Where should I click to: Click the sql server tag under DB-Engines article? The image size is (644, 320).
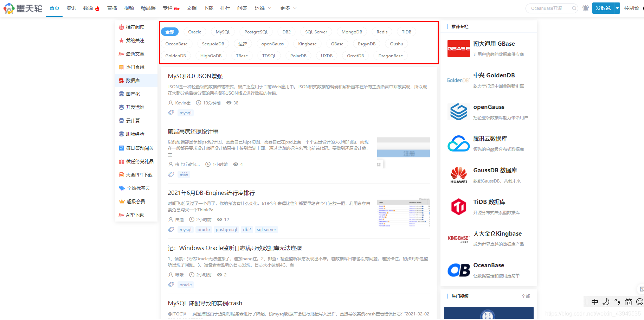pos(266,230)
